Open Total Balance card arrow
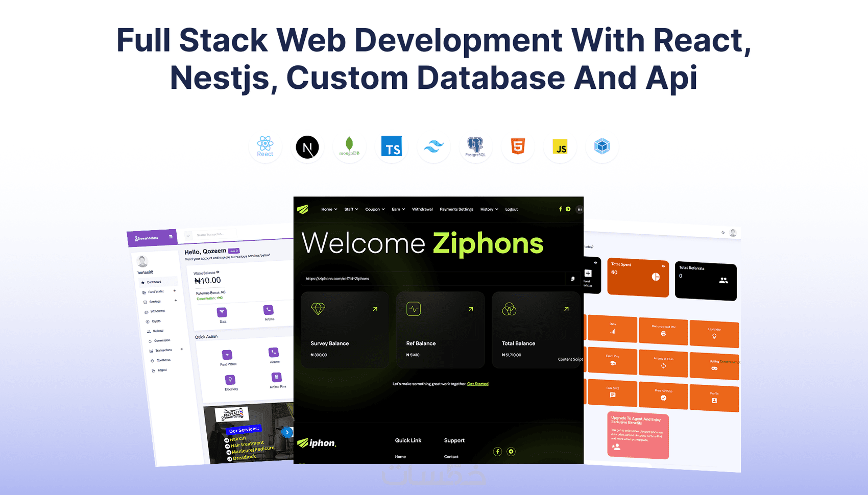Screen dimensions: 868x495 pyautogui.click(x=566, y=309)
